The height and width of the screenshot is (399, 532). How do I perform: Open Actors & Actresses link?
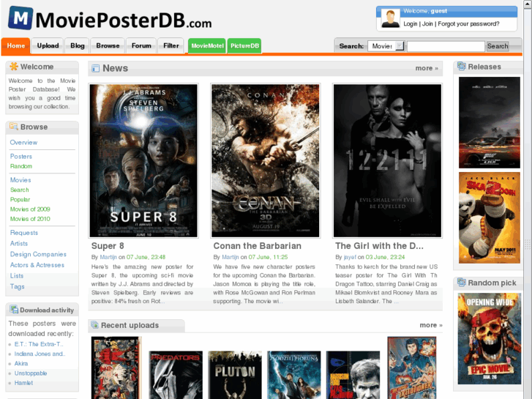(37, 265)
